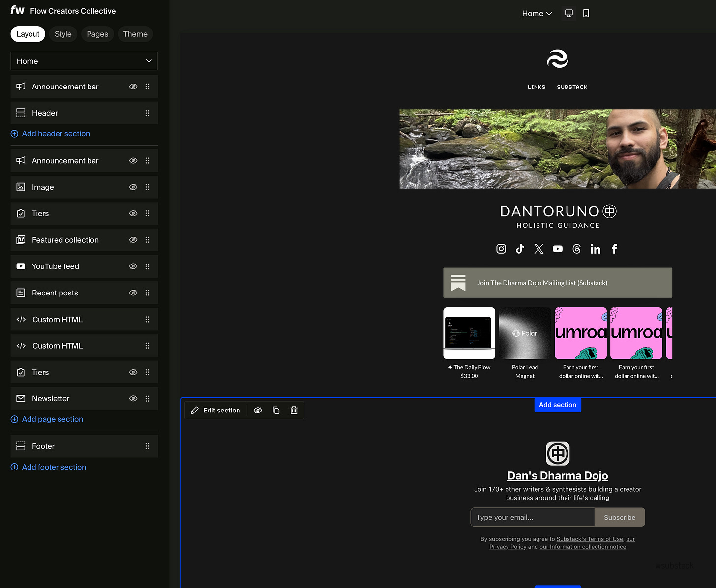Toggle visibility of the top Announcement bar
This screenshot has height=588, width=716.
tap(133, 87)
